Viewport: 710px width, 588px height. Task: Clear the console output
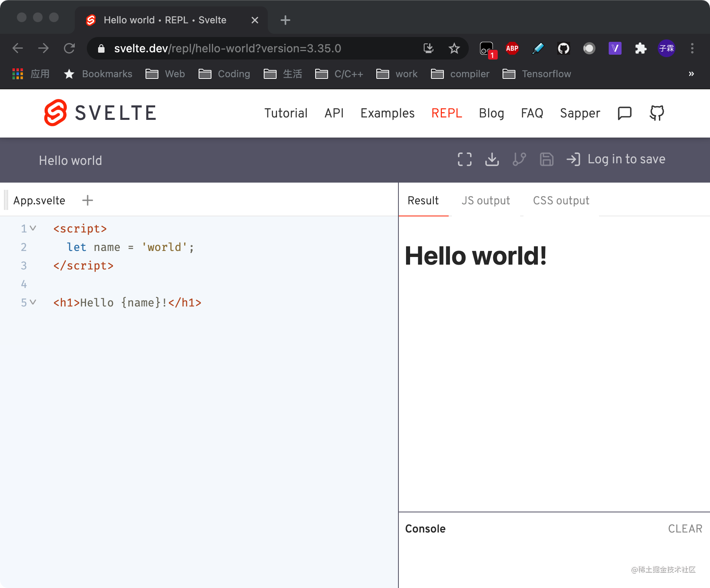click(685, 528)
